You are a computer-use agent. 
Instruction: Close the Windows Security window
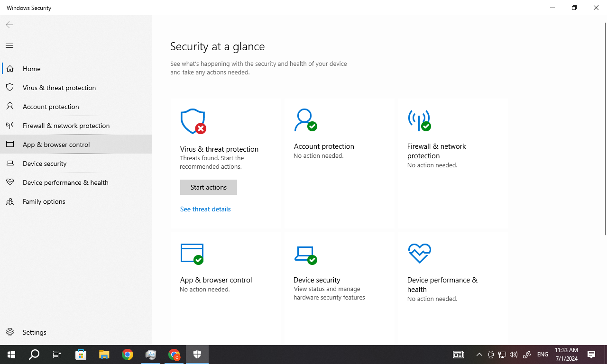596,8
